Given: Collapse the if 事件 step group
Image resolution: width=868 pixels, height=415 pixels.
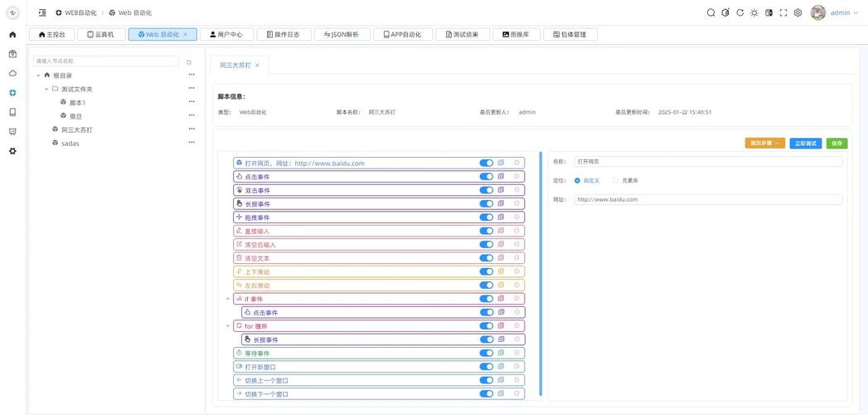Looking at the screenshot, I should coord(227,299).
